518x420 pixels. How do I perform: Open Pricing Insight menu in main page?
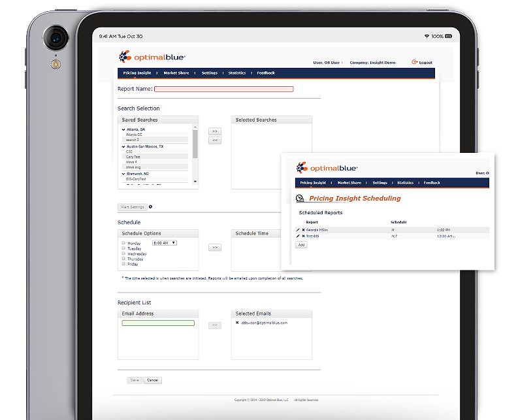137,73
